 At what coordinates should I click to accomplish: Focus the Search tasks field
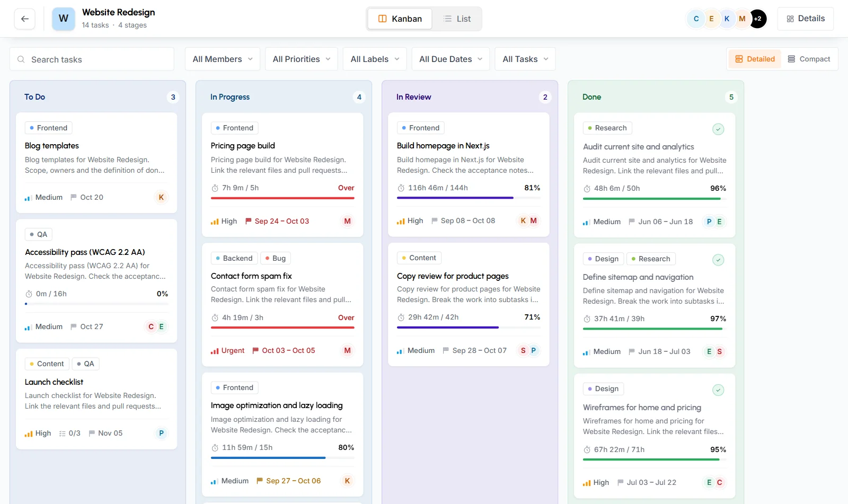pos(92,59)
